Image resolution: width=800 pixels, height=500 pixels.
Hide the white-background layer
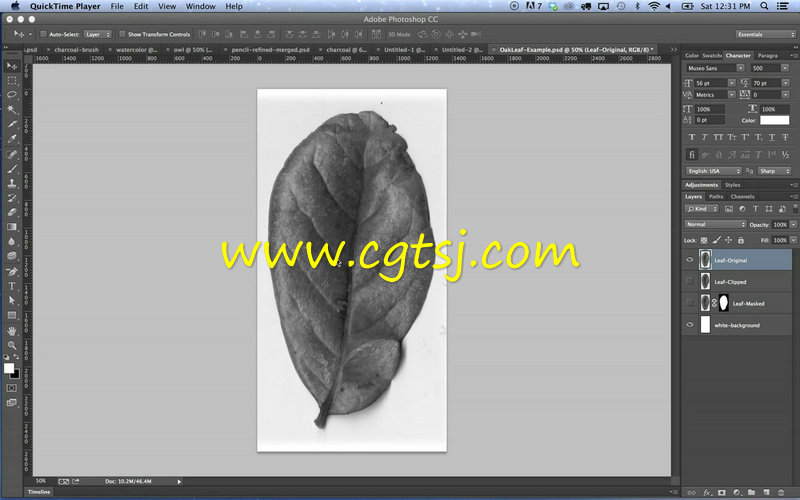690,324
